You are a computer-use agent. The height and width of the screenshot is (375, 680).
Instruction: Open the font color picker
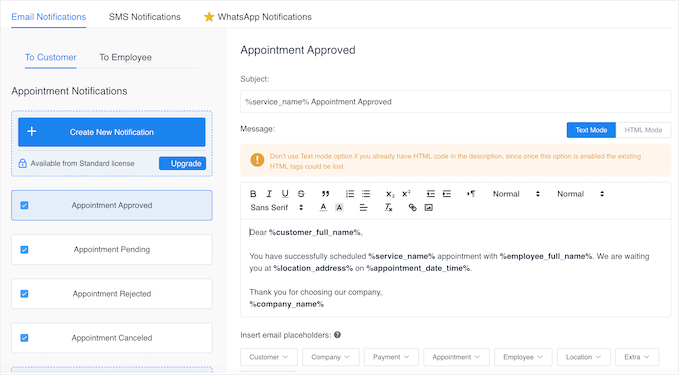[x=323, y=208]
